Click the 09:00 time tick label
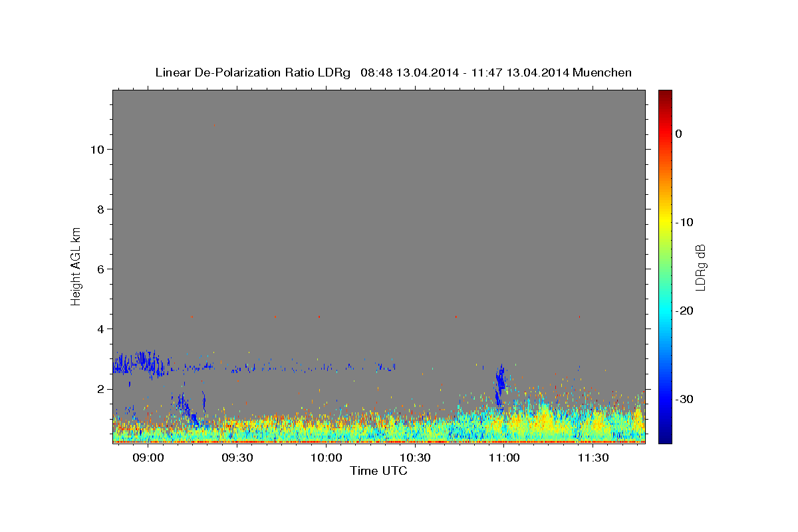Viewport: 798px width, 532px height. [x=148, y=458]
